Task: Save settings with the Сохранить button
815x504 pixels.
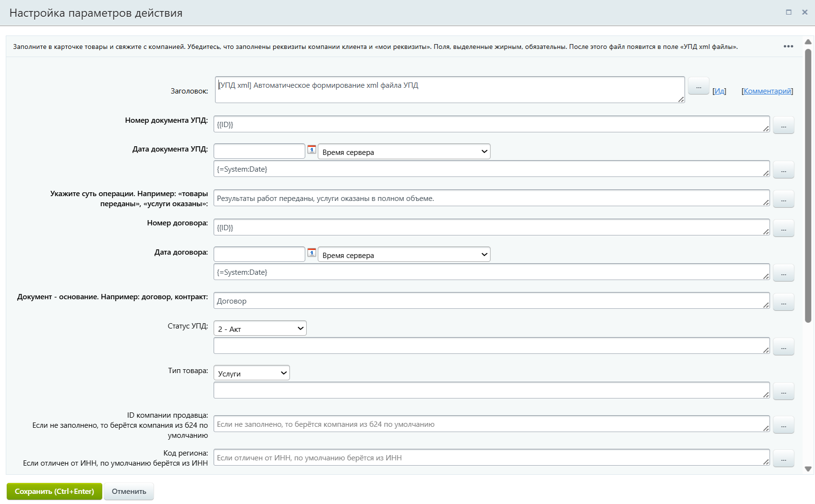Action: pos(54,492)
